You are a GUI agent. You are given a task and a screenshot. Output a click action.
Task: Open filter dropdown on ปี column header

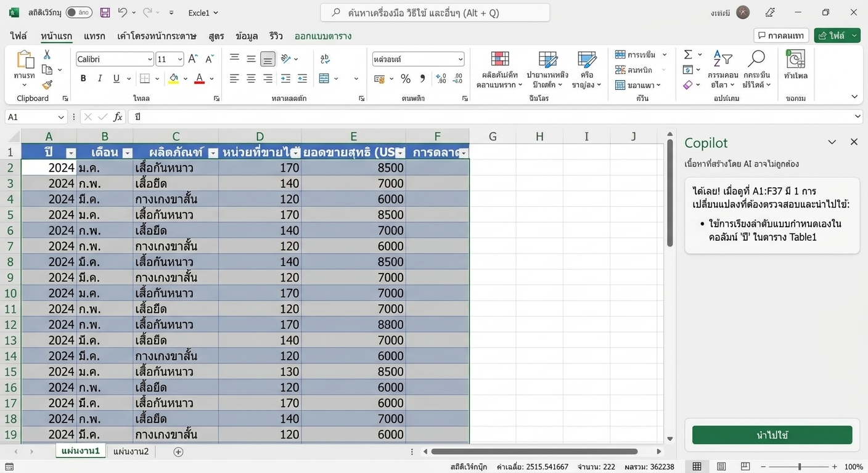click(x=71, y=153)
